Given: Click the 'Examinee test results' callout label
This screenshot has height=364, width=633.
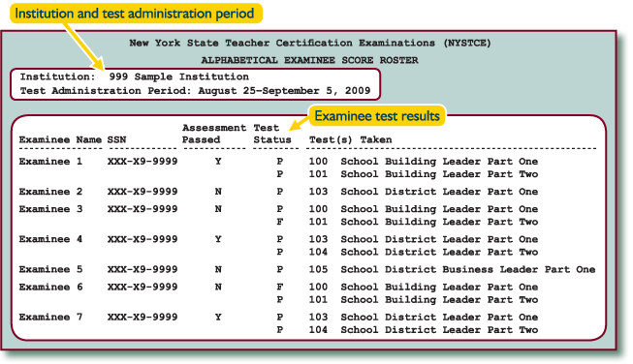Looking at the screenshot, I should [377, 116].
